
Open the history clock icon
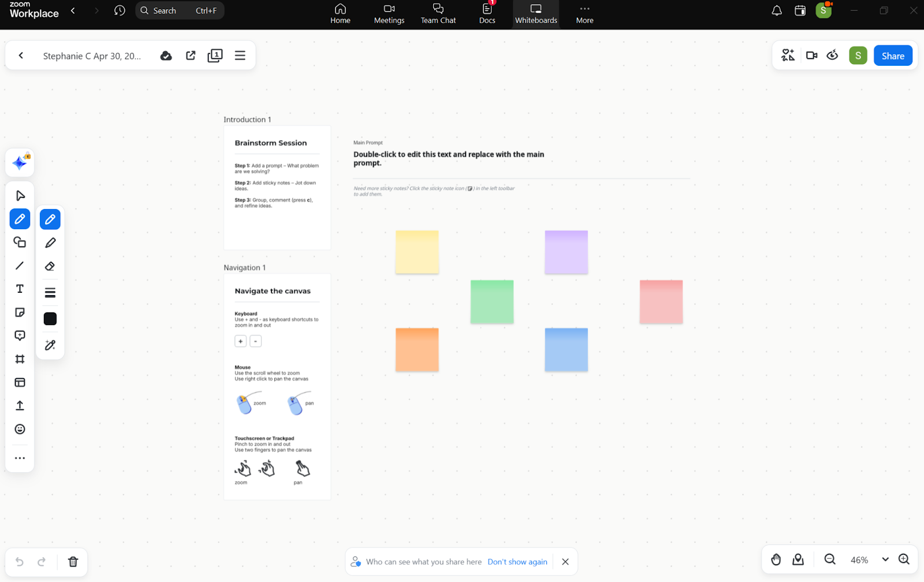pos(120,10)
